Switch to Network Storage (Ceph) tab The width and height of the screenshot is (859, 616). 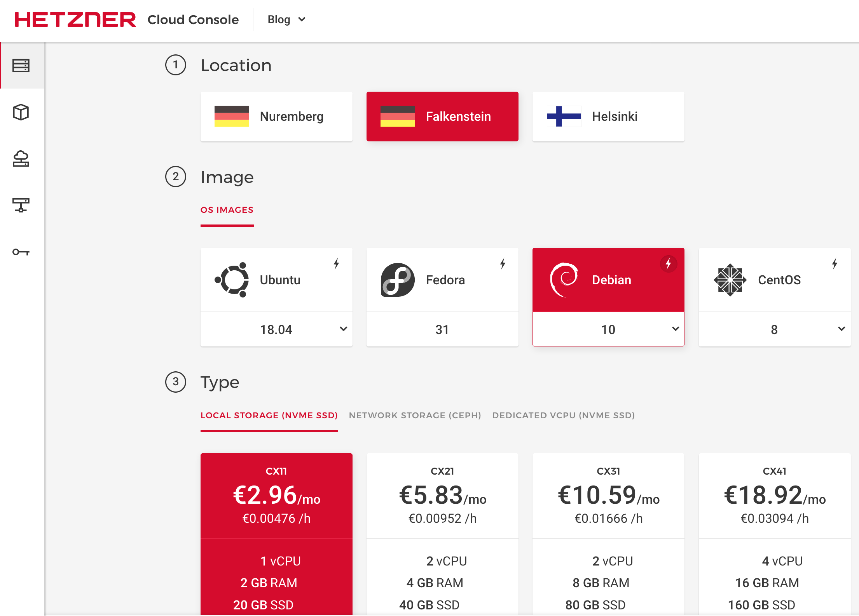click(415, 416)
